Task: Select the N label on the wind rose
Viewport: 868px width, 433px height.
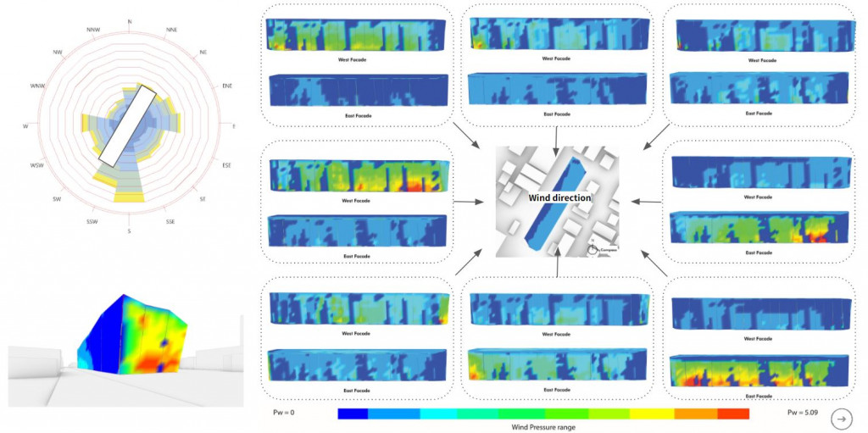Action: [129, 20]
